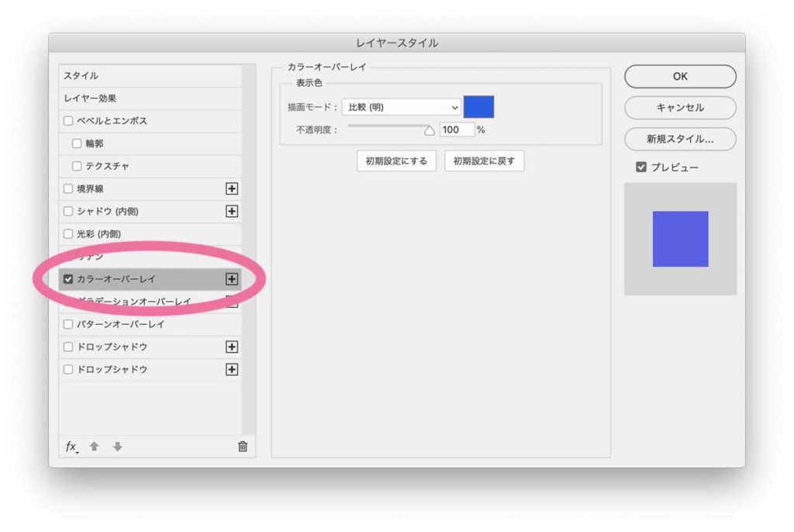Uncheck the プレビュー checkbox
Screen dimensions: 794x532
pyautogui.click(x=641, y=167)
